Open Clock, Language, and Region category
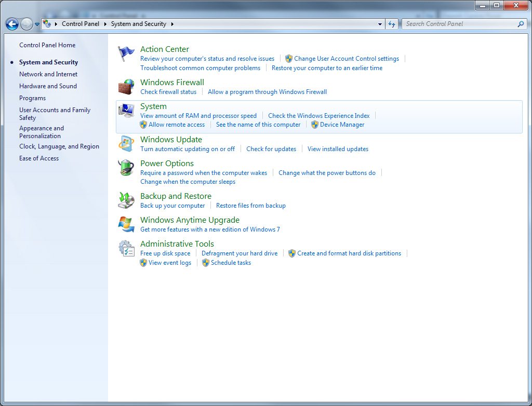The image size is (532, 406). 59,146
